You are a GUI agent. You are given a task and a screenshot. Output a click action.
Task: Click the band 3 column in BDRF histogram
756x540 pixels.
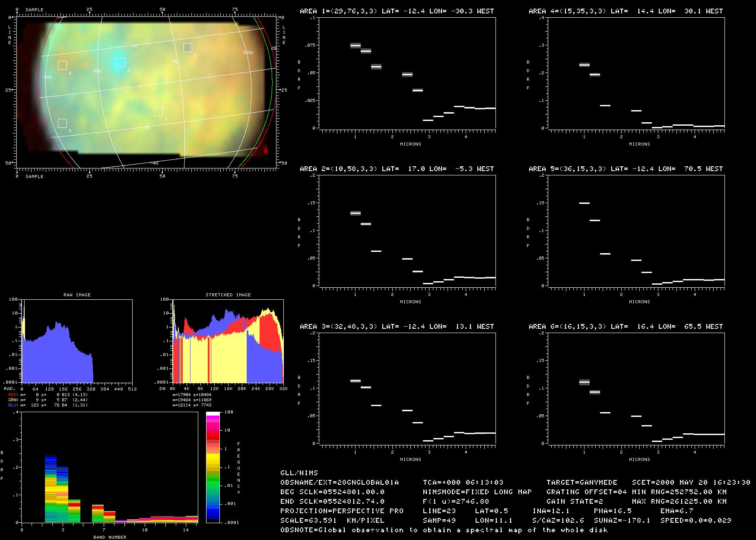click(x=63, y=495)
